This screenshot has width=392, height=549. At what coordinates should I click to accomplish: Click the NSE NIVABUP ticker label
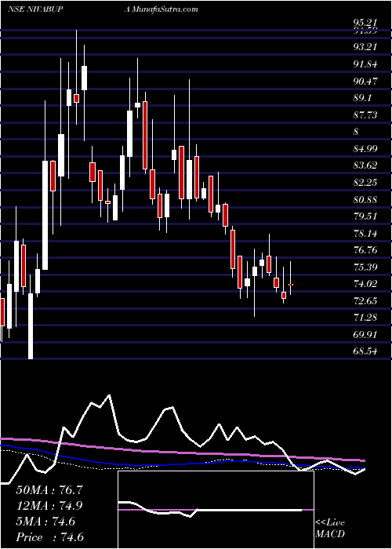coord(35,9)
